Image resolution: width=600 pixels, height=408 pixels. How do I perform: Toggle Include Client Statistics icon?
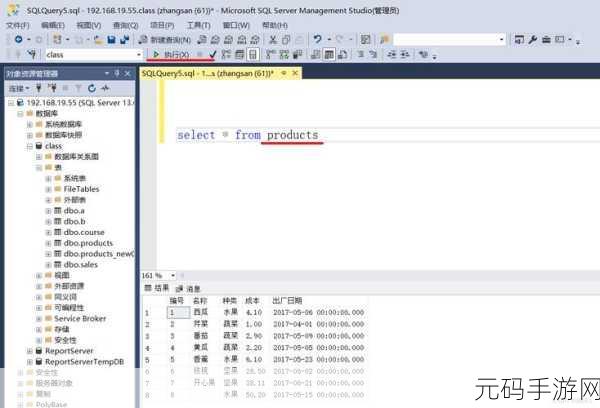297,55
